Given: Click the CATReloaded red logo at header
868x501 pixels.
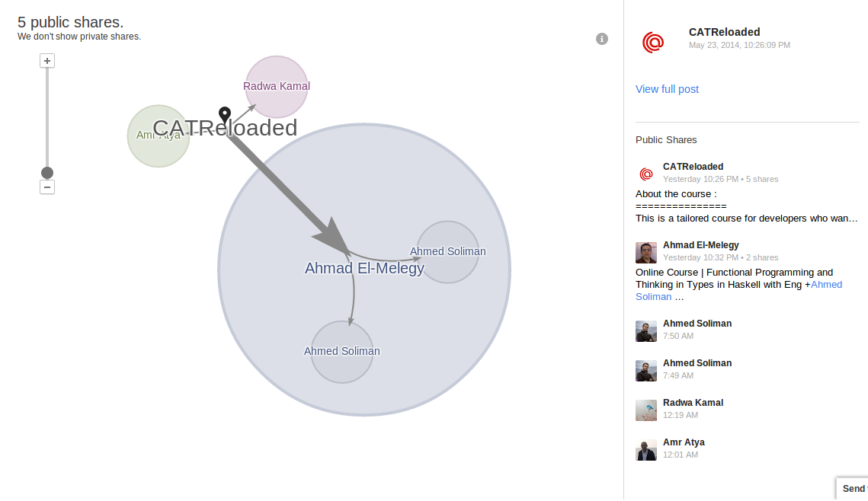Looking at the screenshot, I should click(x=652, y=42).
